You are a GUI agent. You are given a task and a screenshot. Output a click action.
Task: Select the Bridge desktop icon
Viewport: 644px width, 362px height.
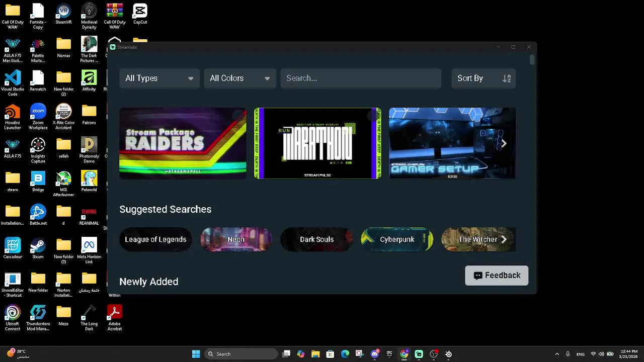38,182
